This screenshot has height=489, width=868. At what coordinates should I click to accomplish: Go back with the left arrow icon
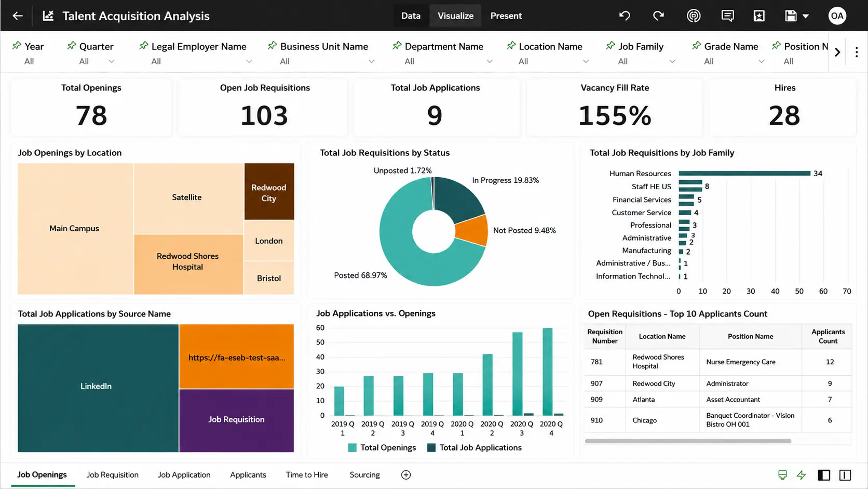coord(18,16)
